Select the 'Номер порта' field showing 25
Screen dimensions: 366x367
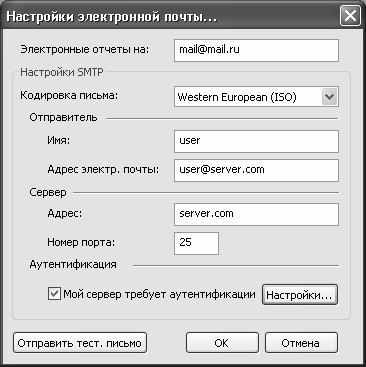point(196,243)
